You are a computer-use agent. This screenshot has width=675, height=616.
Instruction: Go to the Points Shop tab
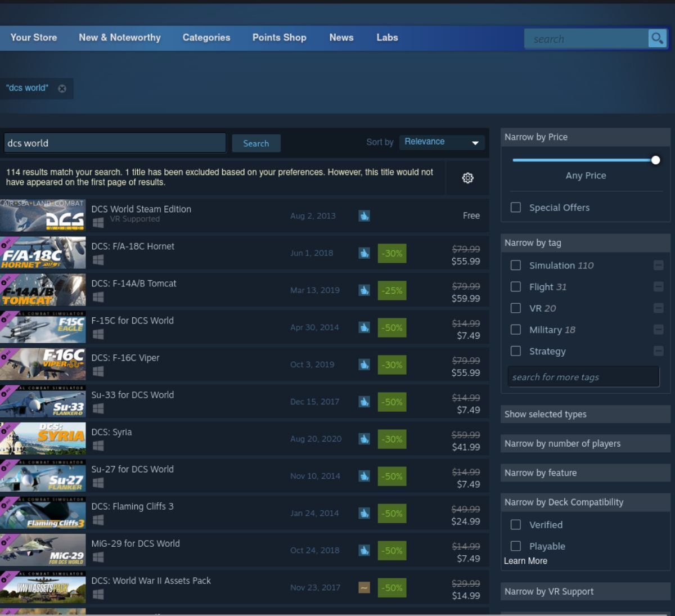click(279, 38)
